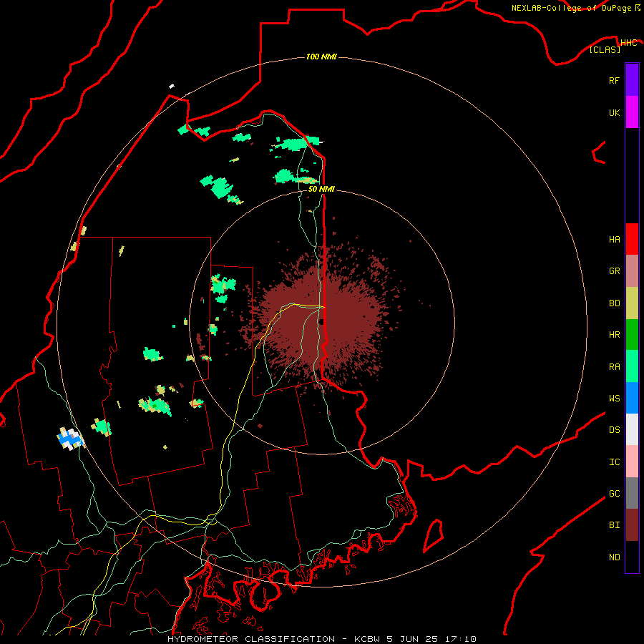The image size is (644, 644).
Task: Click the HHC product code label
Action: click(x=628, y=43)
